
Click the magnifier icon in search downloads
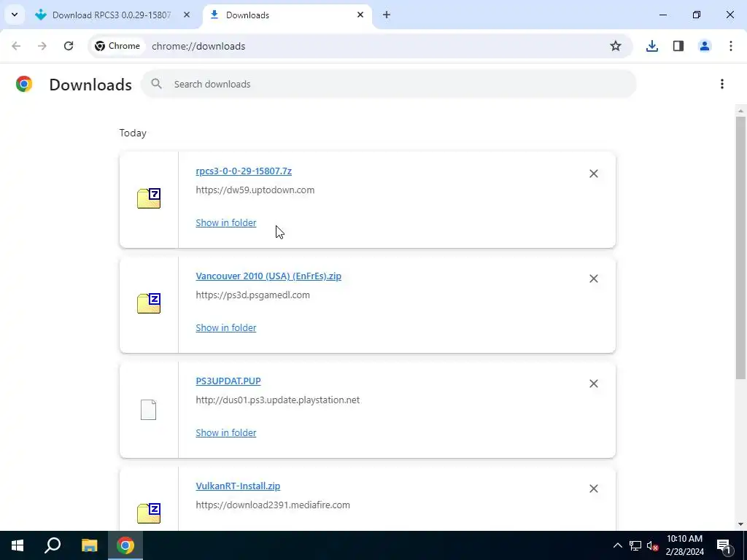pos(156,84)
